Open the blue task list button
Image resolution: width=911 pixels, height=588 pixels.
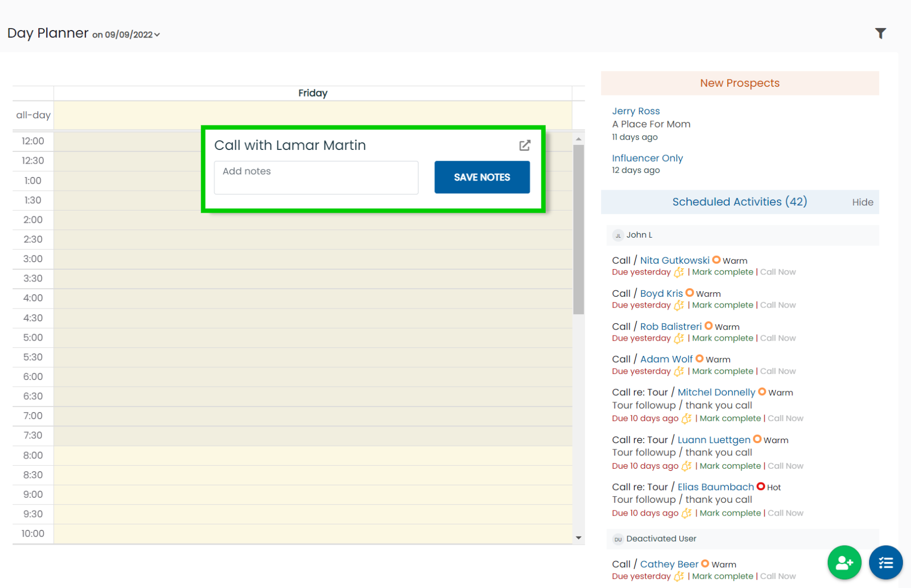(885, 563)
